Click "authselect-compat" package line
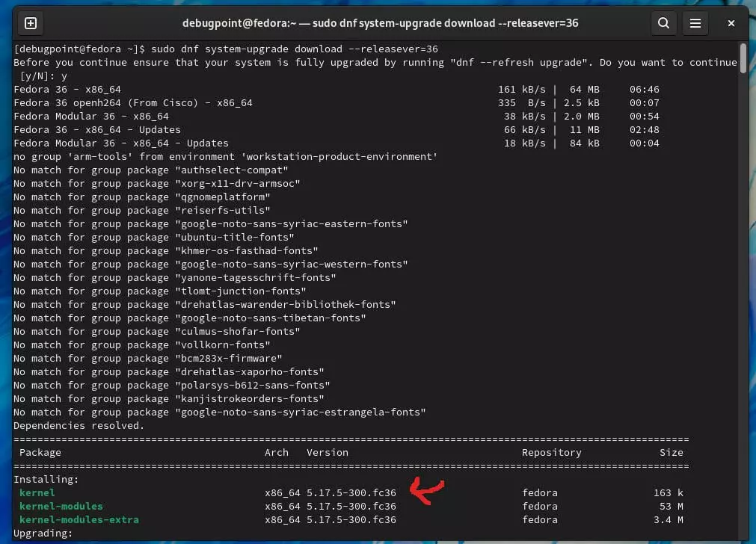The image size is (756, 544). pyautogui.click(x=151, y=170)
